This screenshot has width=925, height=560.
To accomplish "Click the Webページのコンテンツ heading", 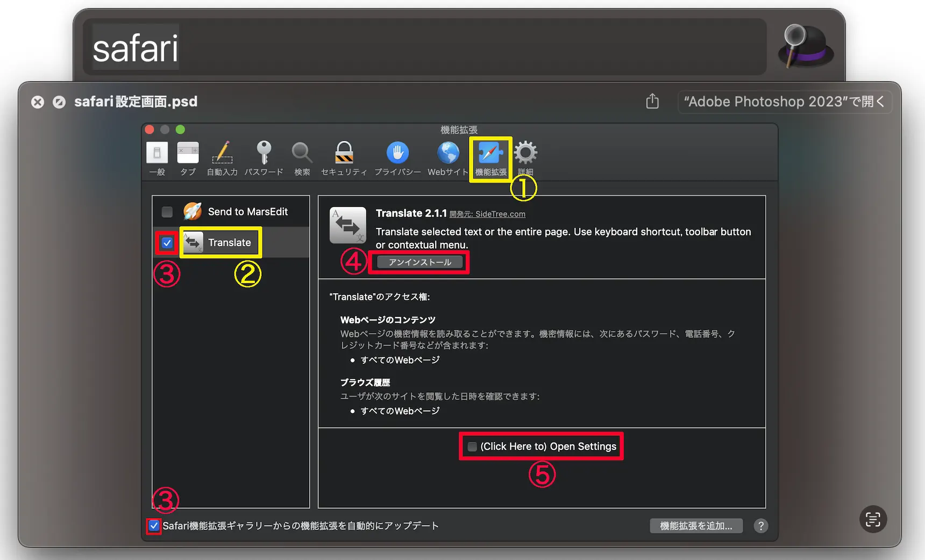I will pos(388,320).
